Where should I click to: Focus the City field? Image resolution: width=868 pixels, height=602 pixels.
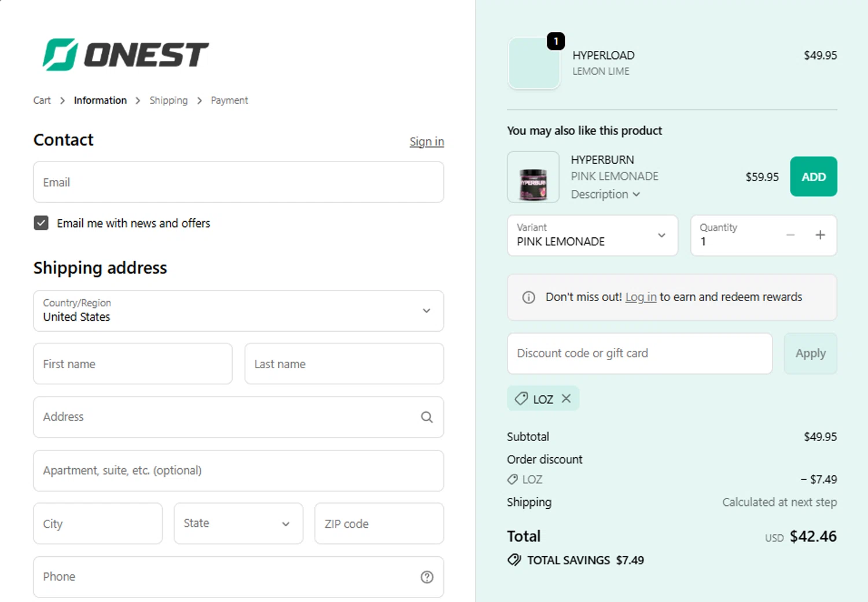click(98, 523)
